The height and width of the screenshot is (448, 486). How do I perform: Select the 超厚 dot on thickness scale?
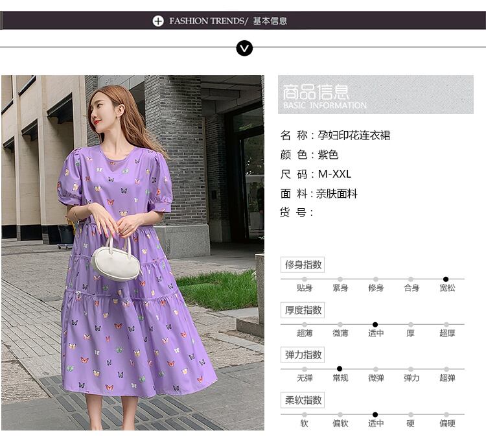pyautogui.click(x=446, y=325)
